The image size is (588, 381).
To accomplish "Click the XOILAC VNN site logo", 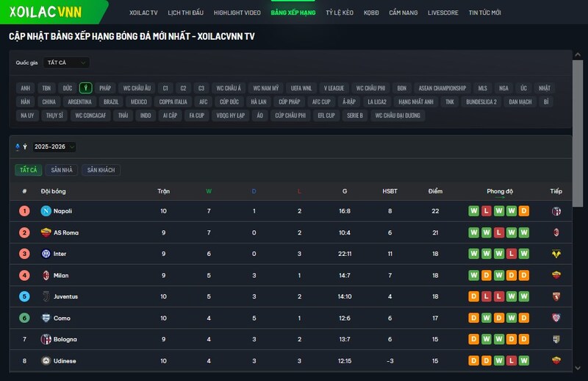I will click(46, 13).
